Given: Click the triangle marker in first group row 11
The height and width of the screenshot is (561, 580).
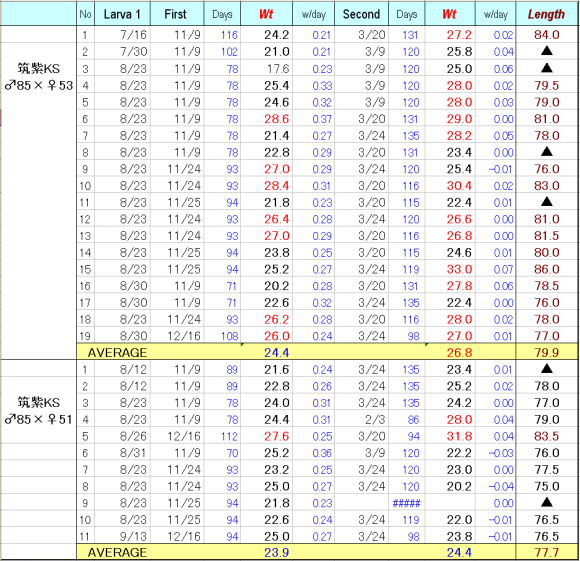Looking at the screenshot, I should pos(546,202).
